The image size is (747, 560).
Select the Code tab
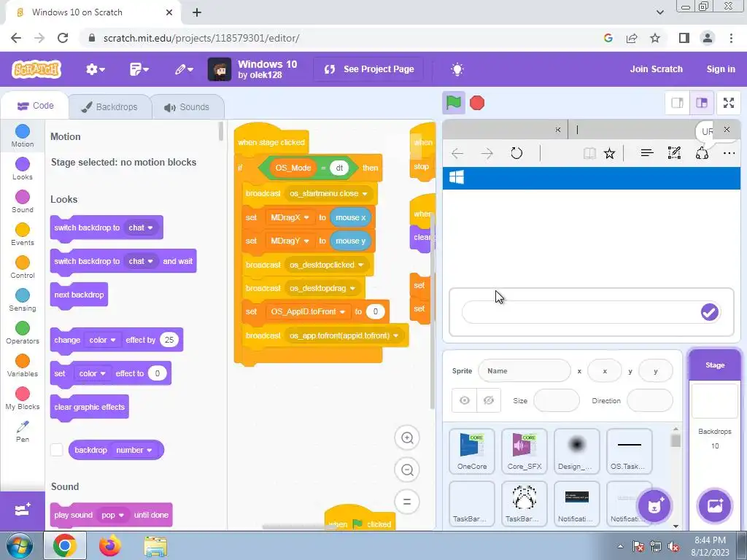click(x=35, y=106)
